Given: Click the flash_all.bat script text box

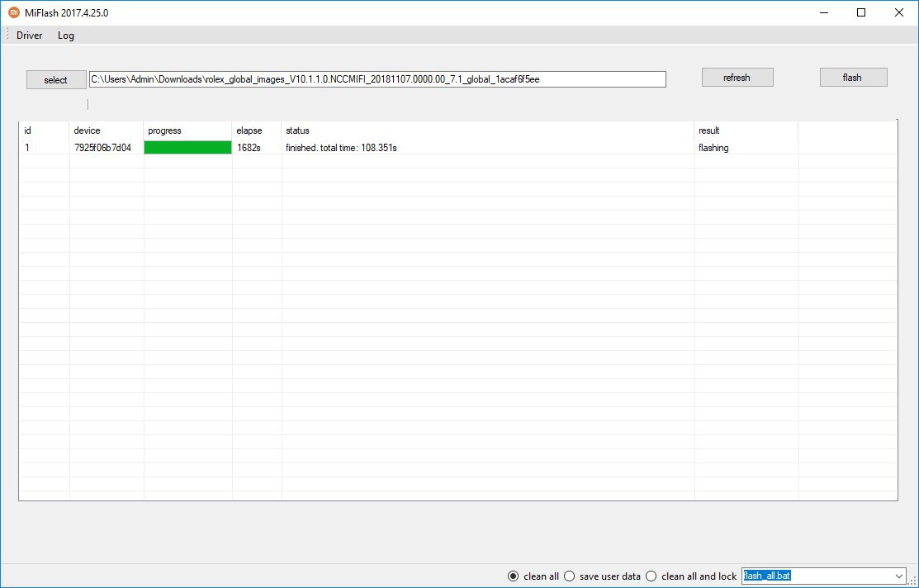Looking at the screenshot, I should tap(817, 576).
